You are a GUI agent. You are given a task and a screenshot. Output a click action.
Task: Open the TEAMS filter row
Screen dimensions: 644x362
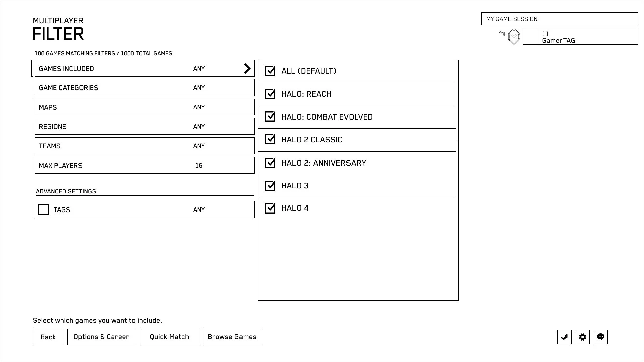point(145,146)
